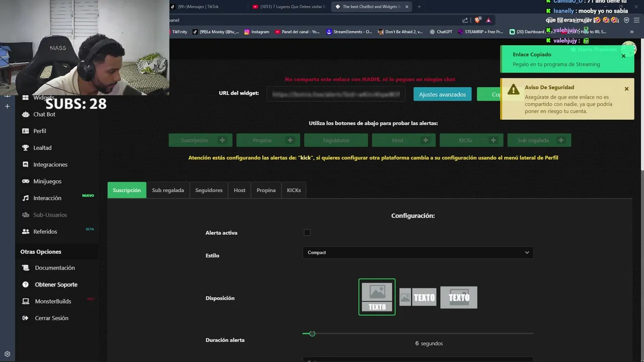Open the Widgets sidebar section
Screen dimensions: 644x362
click(43, 98)
